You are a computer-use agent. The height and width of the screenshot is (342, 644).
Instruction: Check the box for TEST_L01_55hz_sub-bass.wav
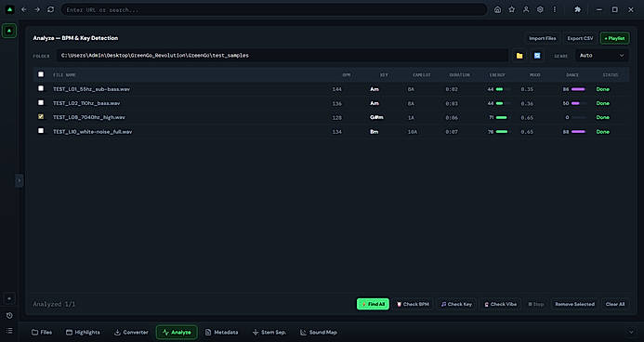point(41,88)
